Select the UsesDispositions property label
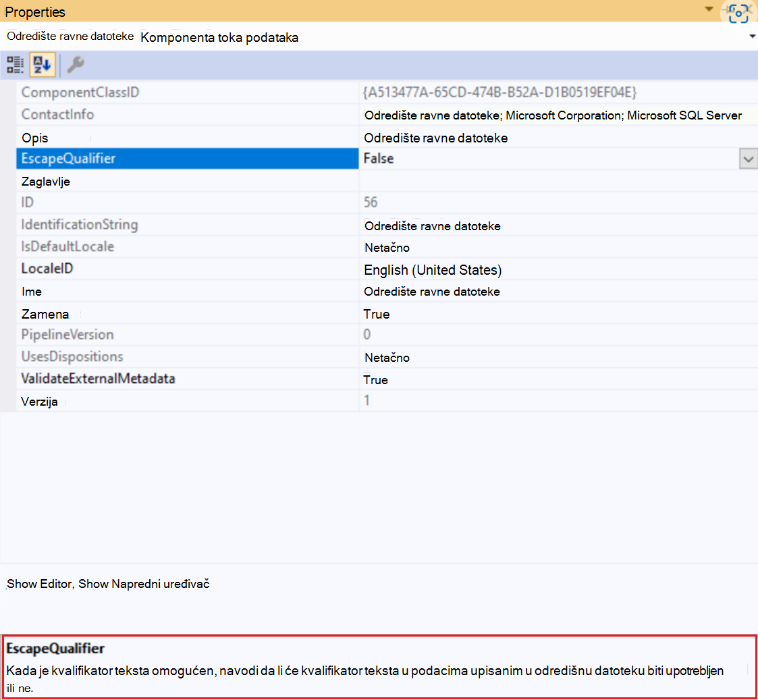The height and width of the screenshot is (700, 758). click(72, 356)
